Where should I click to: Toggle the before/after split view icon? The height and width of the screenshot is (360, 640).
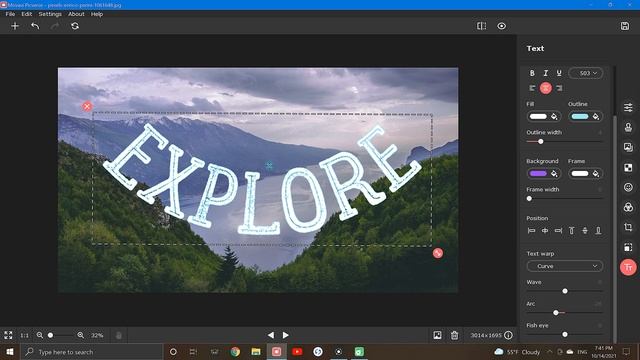click(x=482, y=26)
